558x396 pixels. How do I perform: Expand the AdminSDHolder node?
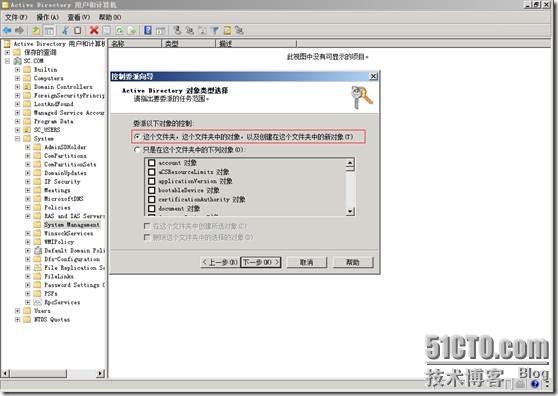[27, 147]
